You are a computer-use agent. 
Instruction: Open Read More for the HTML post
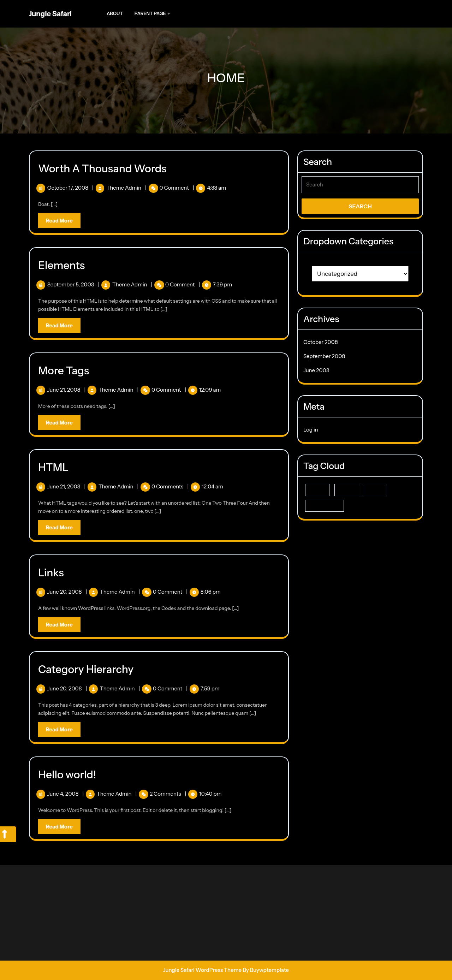(x=59, y=528)
